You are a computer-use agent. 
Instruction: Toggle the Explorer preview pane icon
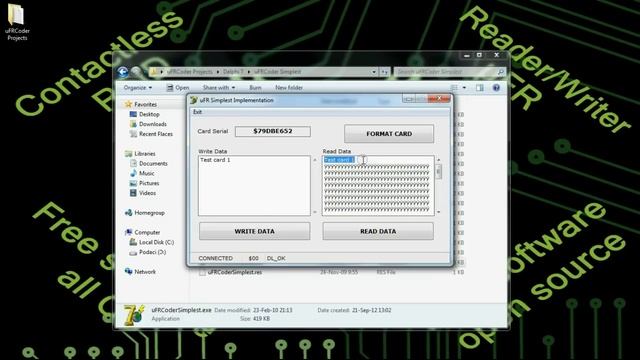click(480, 87)
